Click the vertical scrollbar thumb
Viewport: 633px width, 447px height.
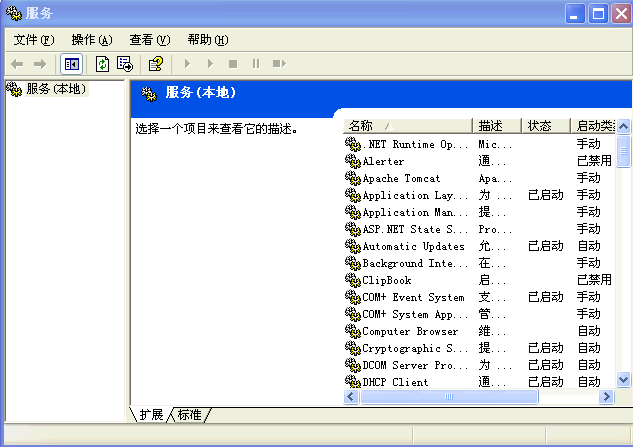(623, 151)
